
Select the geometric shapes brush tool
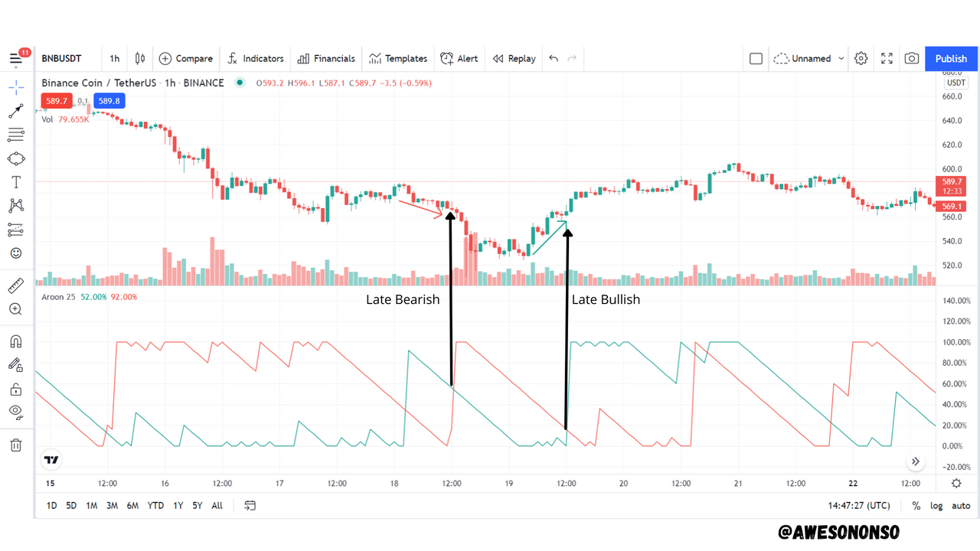pyautogui.click(x=16, y=158)
